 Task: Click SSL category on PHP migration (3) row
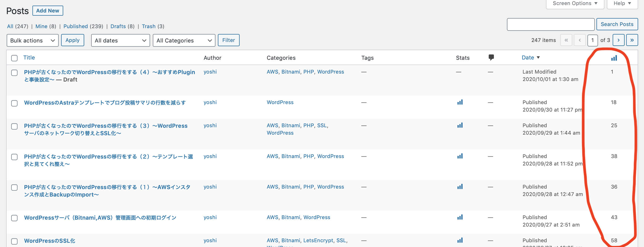tap(322, 125)
